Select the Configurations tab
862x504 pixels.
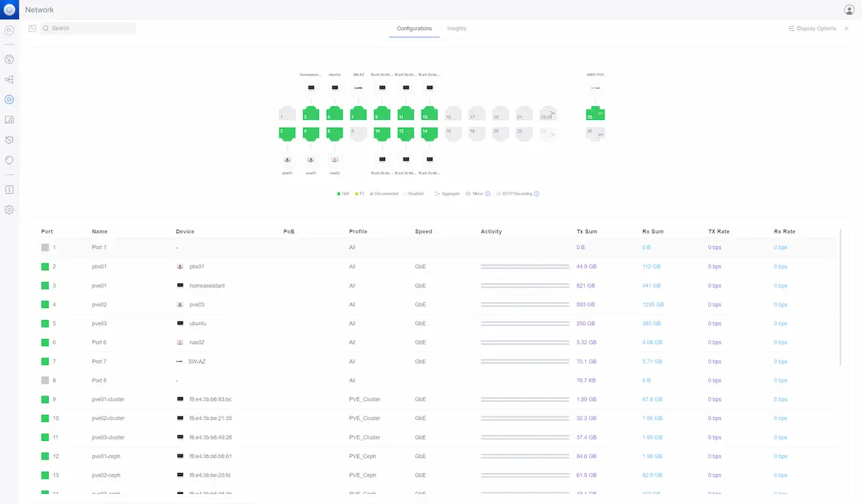pos(414,29)
